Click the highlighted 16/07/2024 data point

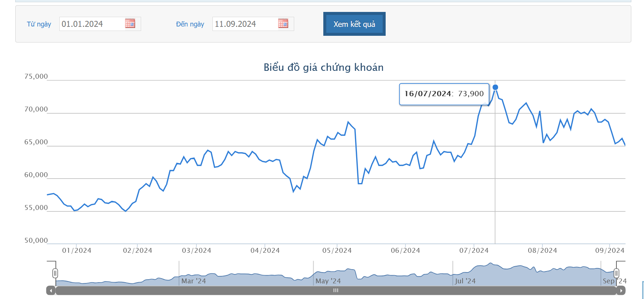click(x=495, y=87)
